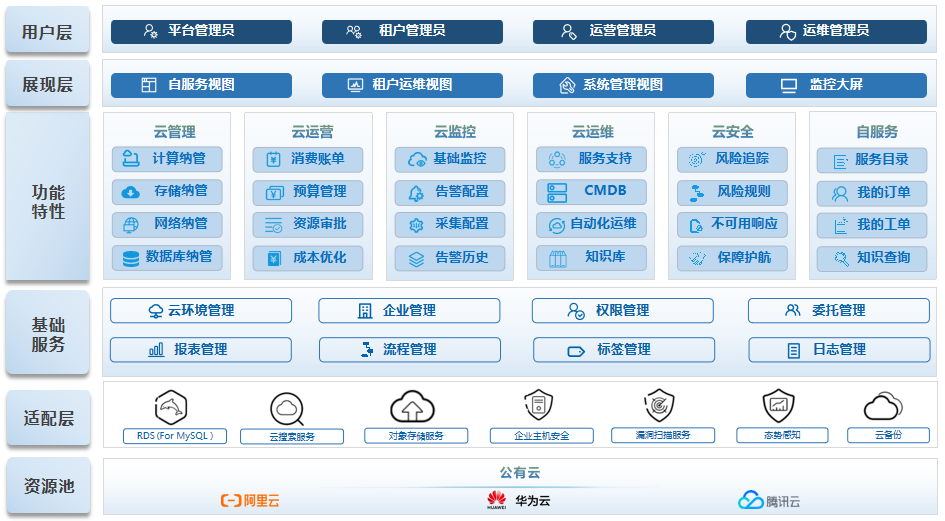945x521 pixels.
Task: Click the RDS (For MySQL) dolphin icon
Action: tap(171, 406)
